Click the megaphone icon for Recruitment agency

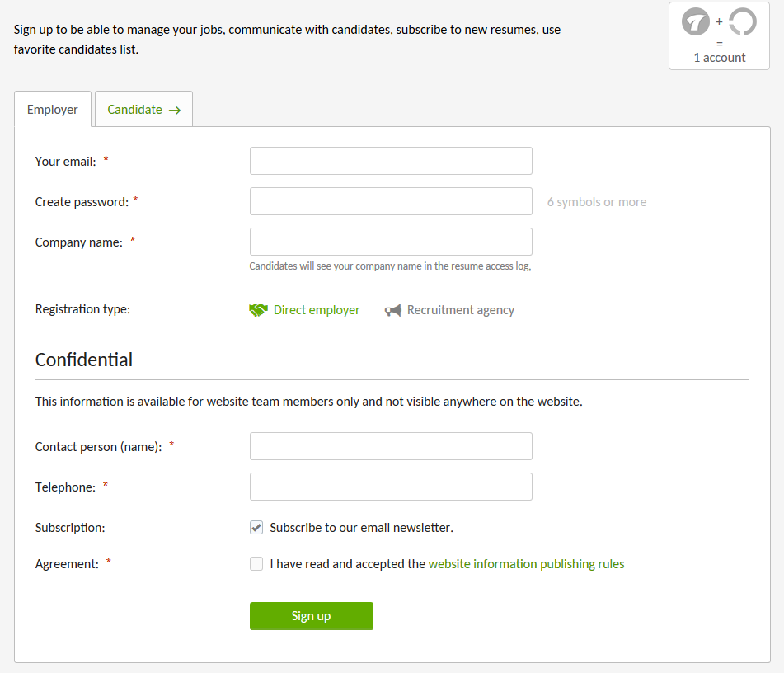point(393,310)
